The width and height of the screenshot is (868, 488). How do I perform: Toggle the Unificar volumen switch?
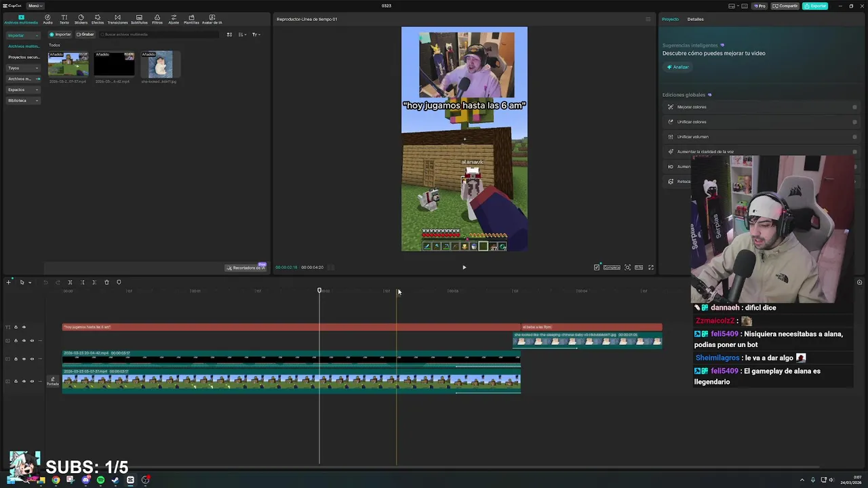(854, 137)
